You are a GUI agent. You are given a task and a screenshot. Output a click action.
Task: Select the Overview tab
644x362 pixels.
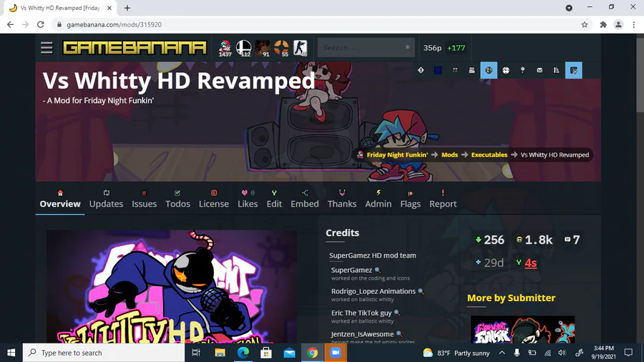coord(60,199)
